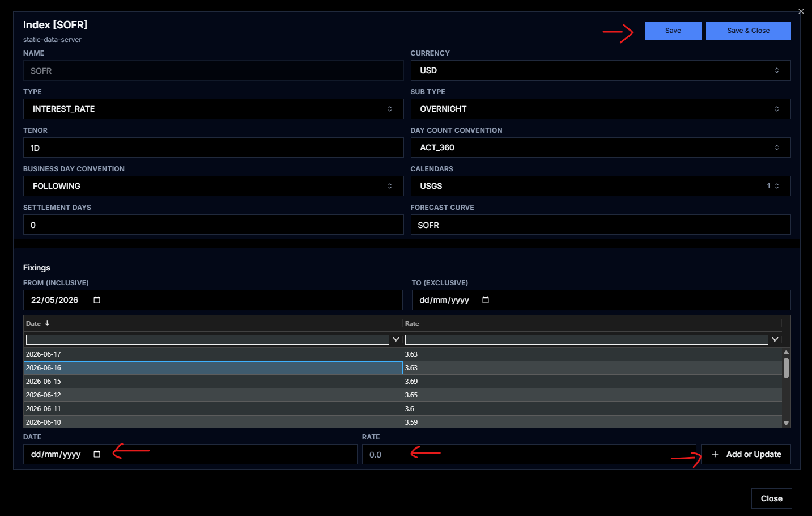Select the 2026-06-15 fixing row
This screenshot has height=516, width=812.
(403, 381)
